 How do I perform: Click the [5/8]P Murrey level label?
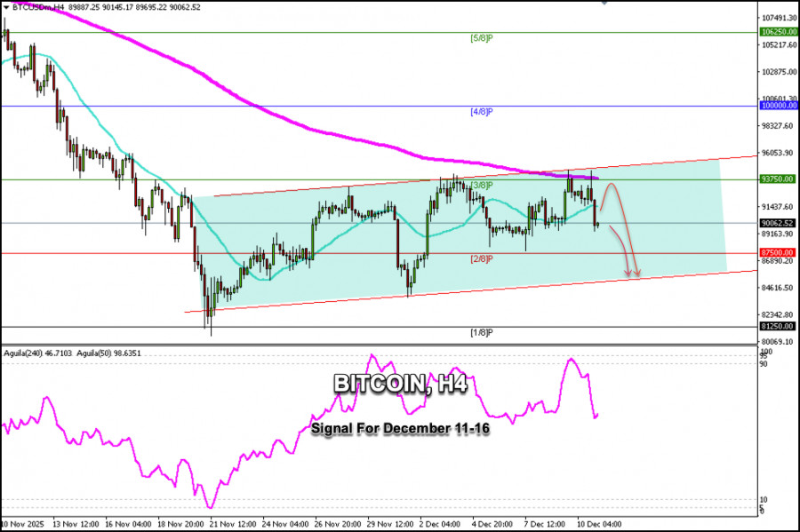click(x=482, y=37)
